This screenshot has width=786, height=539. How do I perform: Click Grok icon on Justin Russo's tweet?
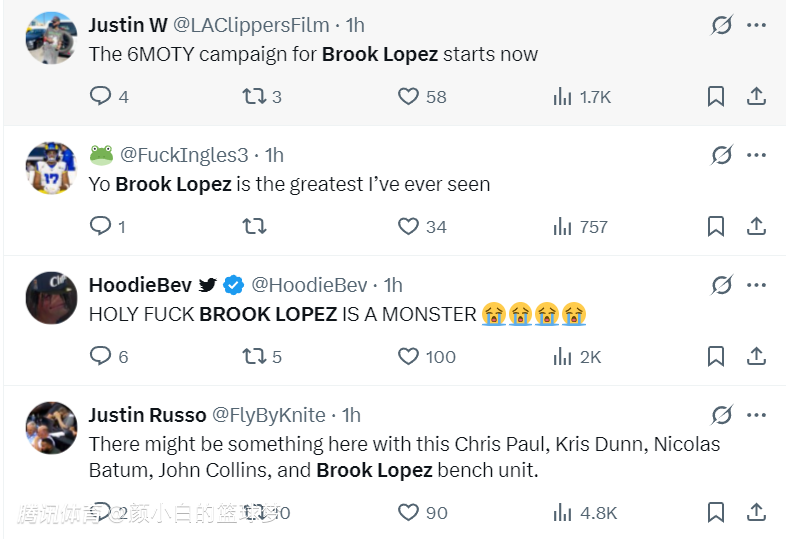[722, 415]
